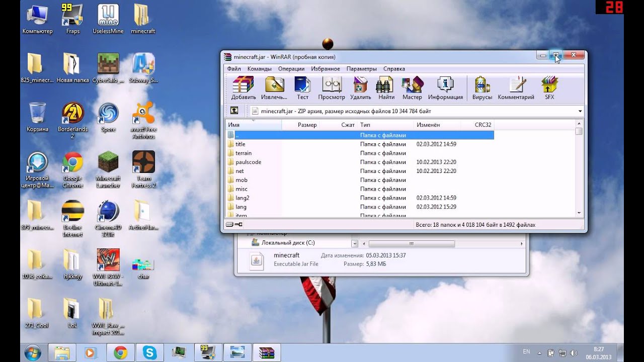Click the Удалить (Delete) toolbar icon
Screen dimensions: 644x362
[x=360, y=88]
